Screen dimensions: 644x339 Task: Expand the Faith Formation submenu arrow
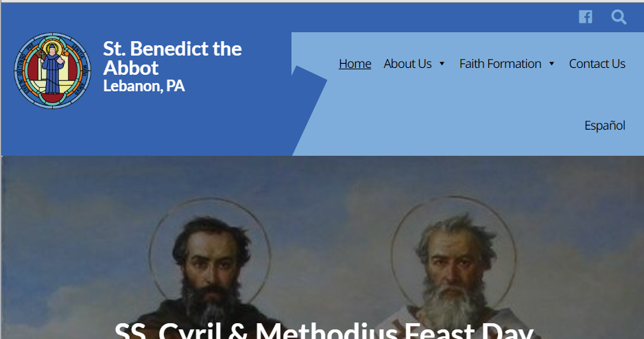[551, 64]
